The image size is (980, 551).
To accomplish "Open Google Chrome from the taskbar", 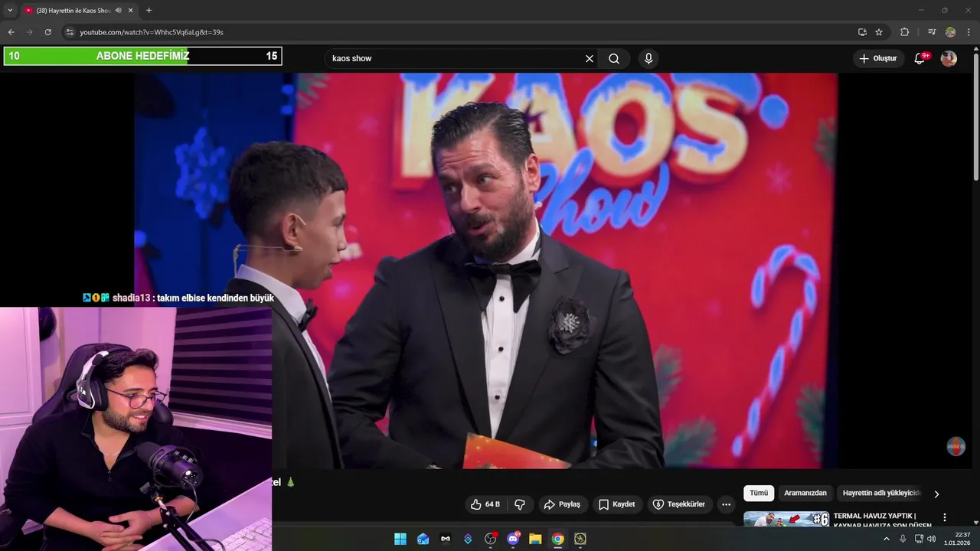I will (558, 539).
